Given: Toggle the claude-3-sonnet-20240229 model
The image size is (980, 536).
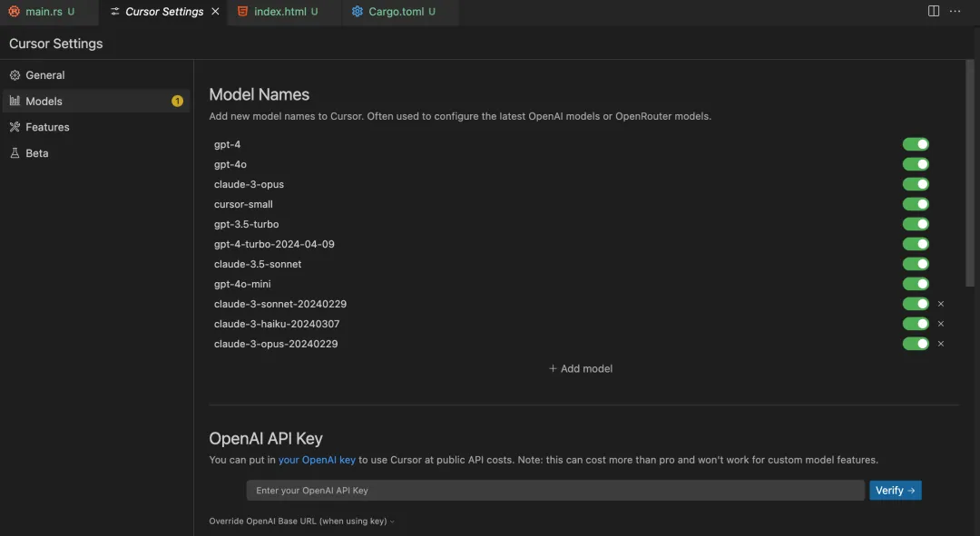Looking at the screenshot, I should coord(916,304).
